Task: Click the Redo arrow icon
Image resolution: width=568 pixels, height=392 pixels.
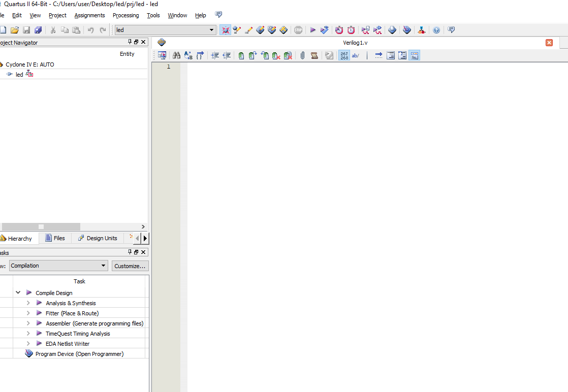Action: coord(103,30)
